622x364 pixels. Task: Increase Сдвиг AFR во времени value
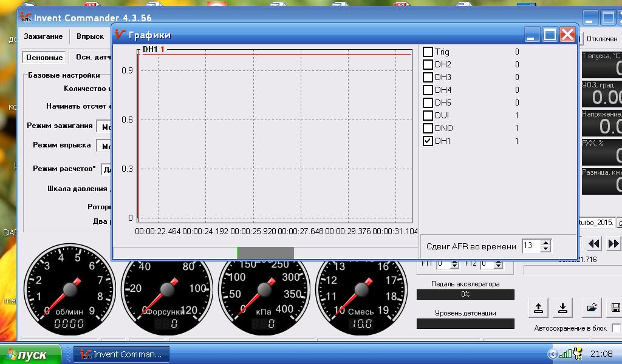pyautogui.click(x=546, y=243)
